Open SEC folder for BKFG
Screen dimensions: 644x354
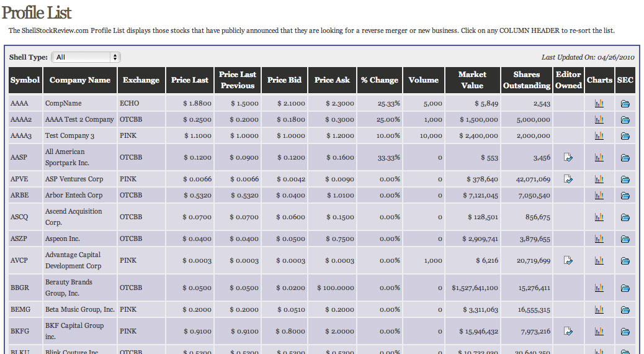(x=625, y=332)
